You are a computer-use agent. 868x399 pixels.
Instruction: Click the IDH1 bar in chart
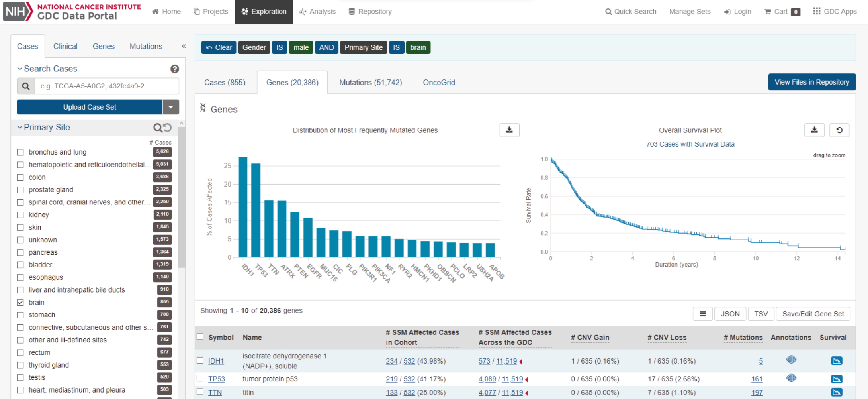[x=242, y=207]
